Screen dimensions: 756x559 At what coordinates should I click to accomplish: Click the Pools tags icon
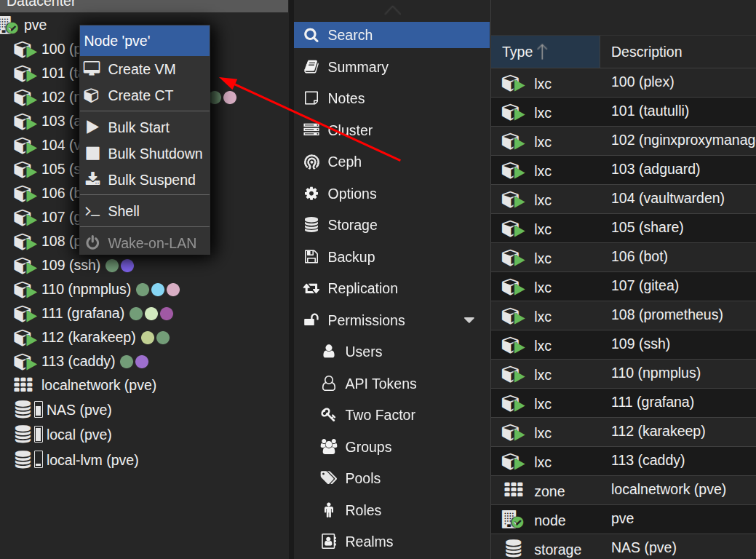(329, 478)
